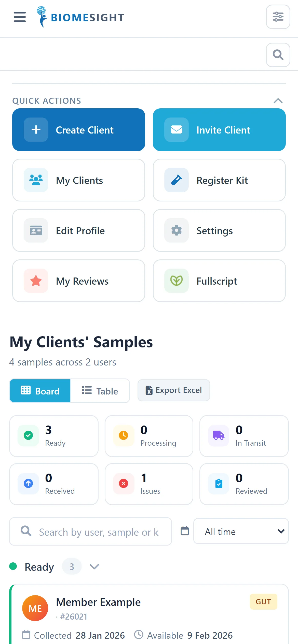The width and height of the screenshot is (298, 644).
Task: Click the Fullscript leaf icon
Action: pos(177,281)
